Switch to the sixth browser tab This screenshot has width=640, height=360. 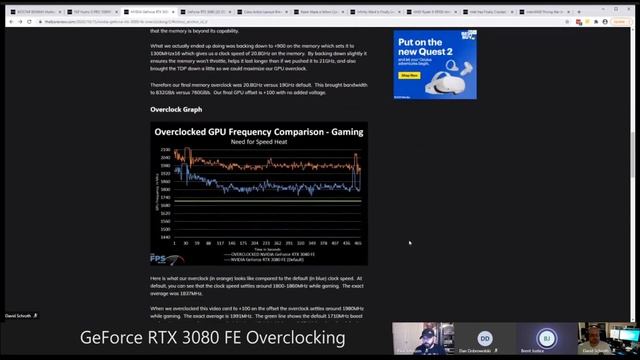click(x=318, y=12)
